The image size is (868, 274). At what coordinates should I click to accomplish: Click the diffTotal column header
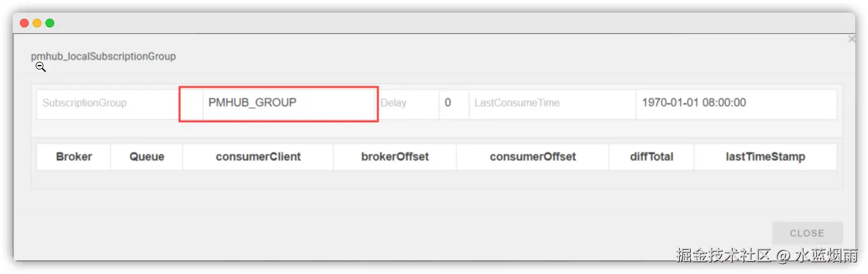coord(651,157)
